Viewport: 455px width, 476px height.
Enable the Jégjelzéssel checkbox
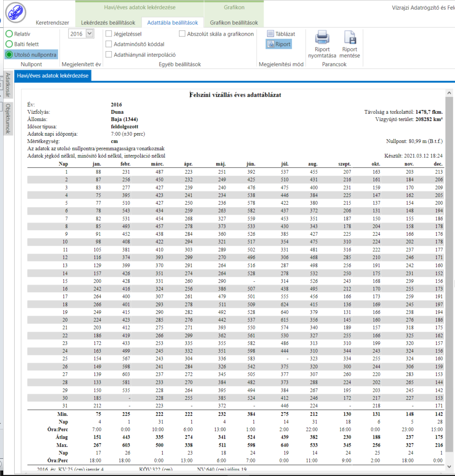[x=109, y=34]
